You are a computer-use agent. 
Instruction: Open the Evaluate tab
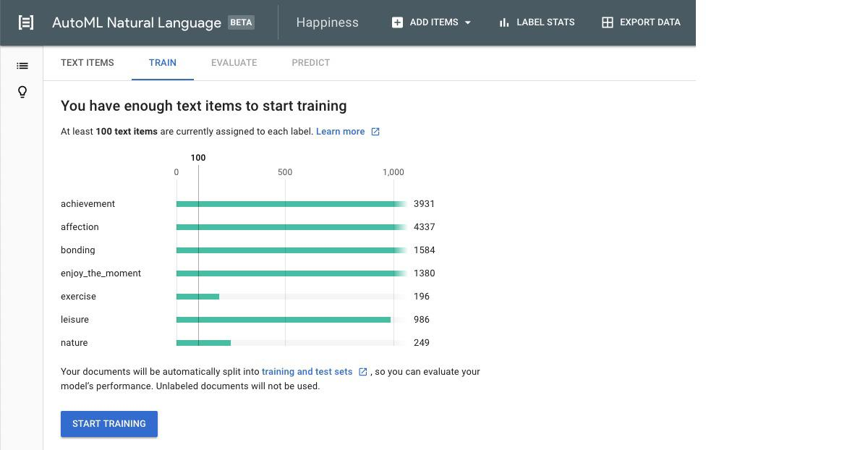coord(234,63)
